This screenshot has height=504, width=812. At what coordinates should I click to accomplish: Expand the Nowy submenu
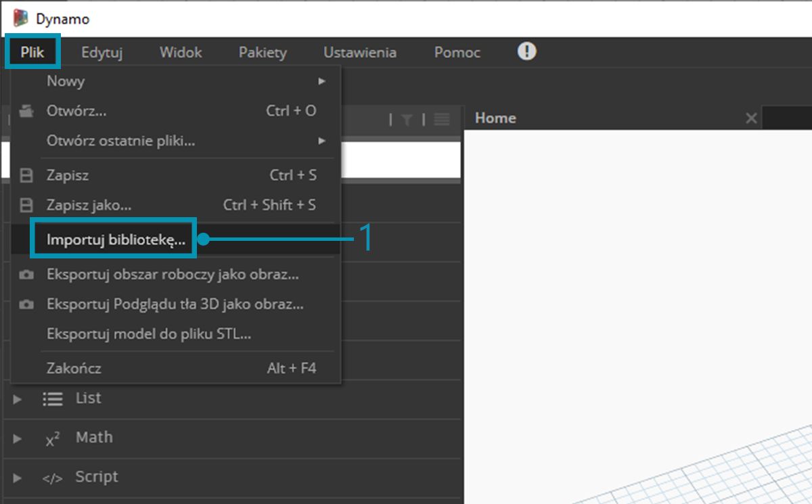(177, 81)
